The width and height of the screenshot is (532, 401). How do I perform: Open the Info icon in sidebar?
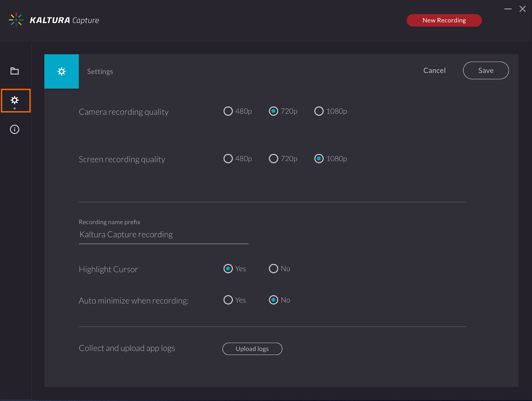click(x=15, y=129)
